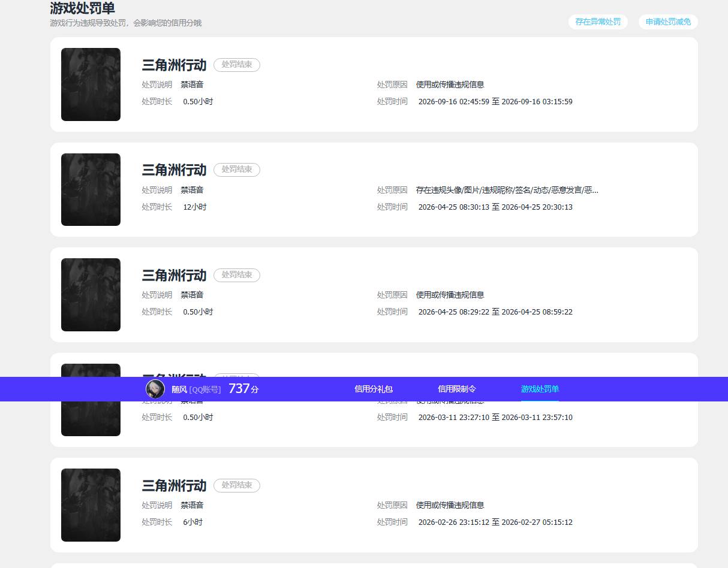Click 使用或传播违规信息 reason on the 2026-02-26 card
Image resolution: width=728 pixels, height=568 pixels.
click(x=450, y=505)
